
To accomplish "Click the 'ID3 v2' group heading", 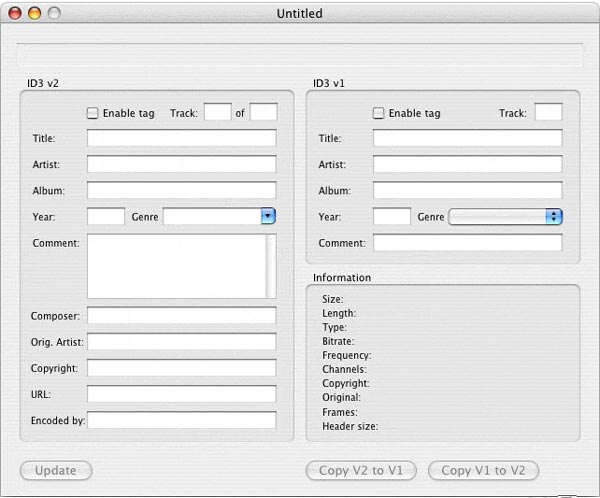I will click(x=42, y=83).
